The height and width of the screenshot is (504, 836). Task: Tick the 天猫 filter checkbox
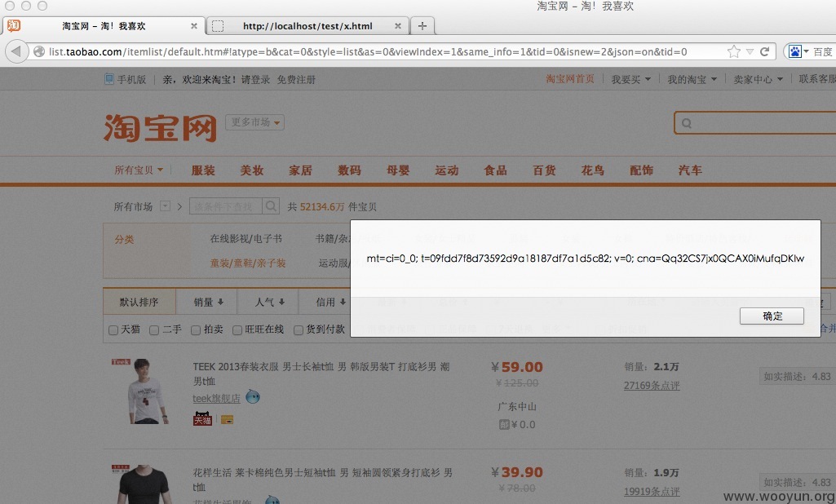click(x=113, y=330)
